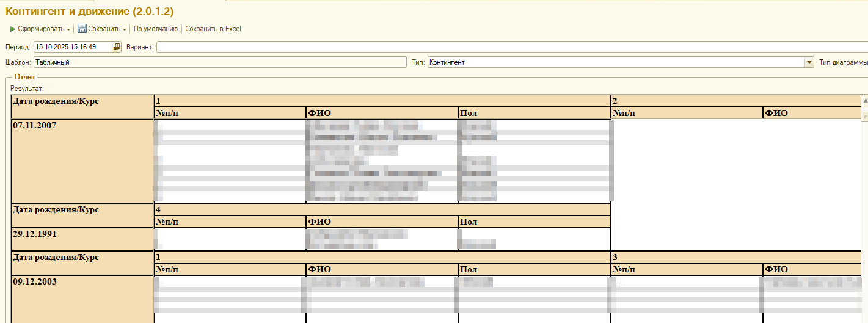Click the green Сформировать play icon
This screenshot has width=868, height=323.
click(x=12, y=29)
